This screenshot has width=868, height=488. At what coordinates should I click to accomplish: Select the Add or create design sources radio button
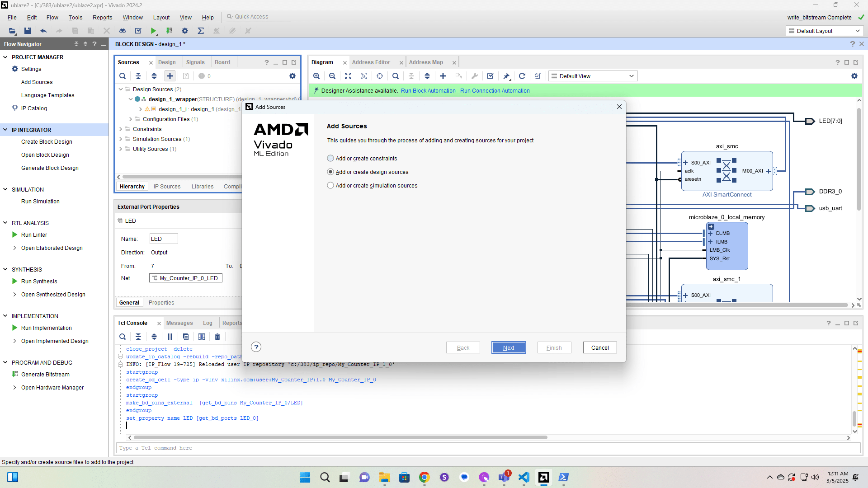330,172
